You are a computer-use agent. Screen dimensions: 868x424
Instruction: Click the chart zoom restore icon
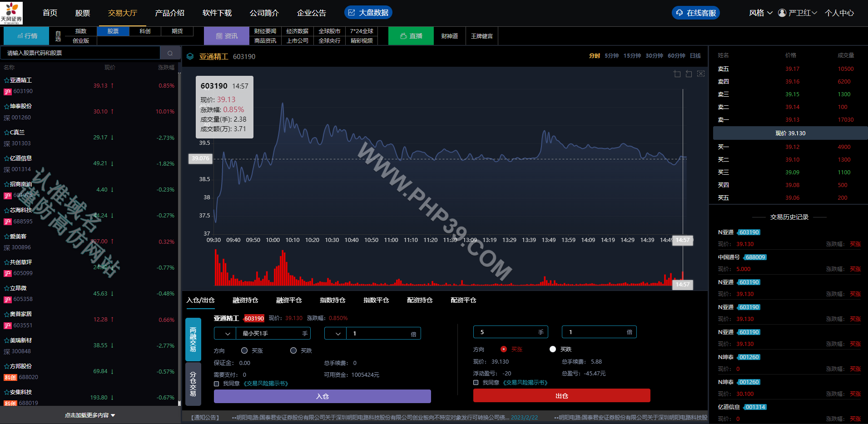(689, 74)
